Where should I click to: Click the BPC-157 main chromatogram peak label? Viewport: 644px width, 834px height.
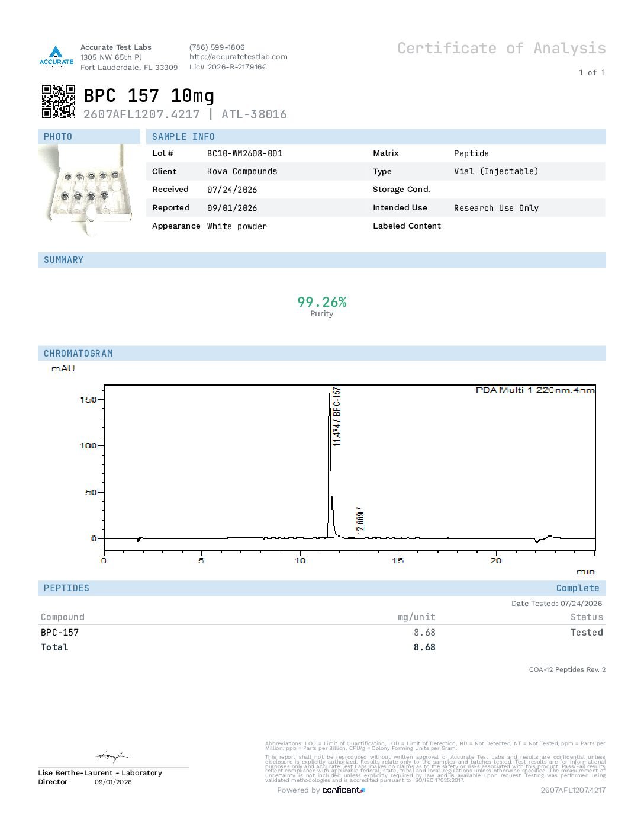[x=336, y=416]
